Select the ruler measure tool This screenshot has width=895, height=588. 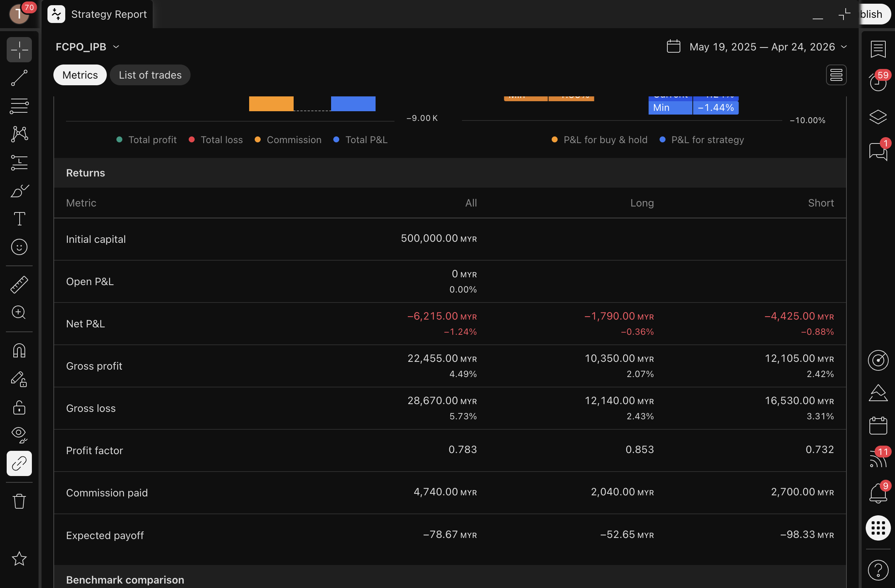click(19, 285)
